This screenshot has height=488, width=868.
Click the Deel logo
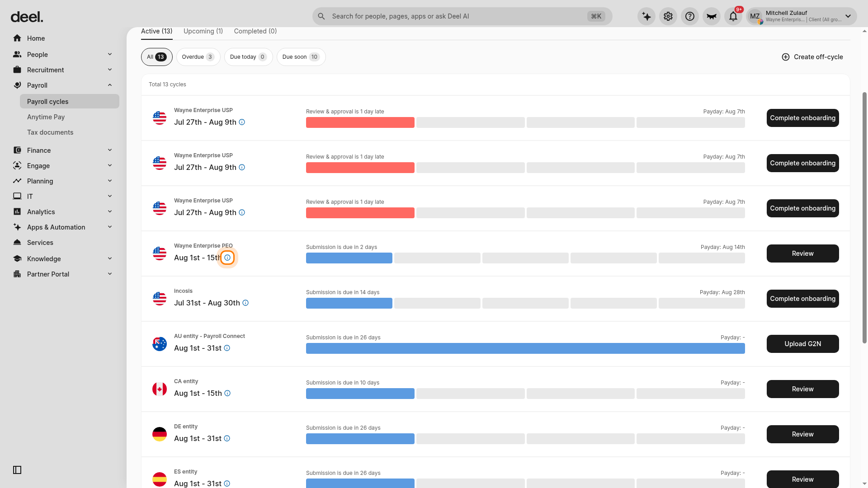point(27,17)
